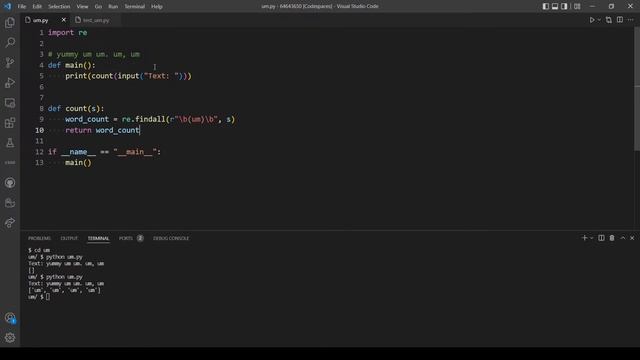Image resolution: width=640 pixels, height=360 pixels.
Task: Open the Terminal menu
Action: click(x=135, y=6)
